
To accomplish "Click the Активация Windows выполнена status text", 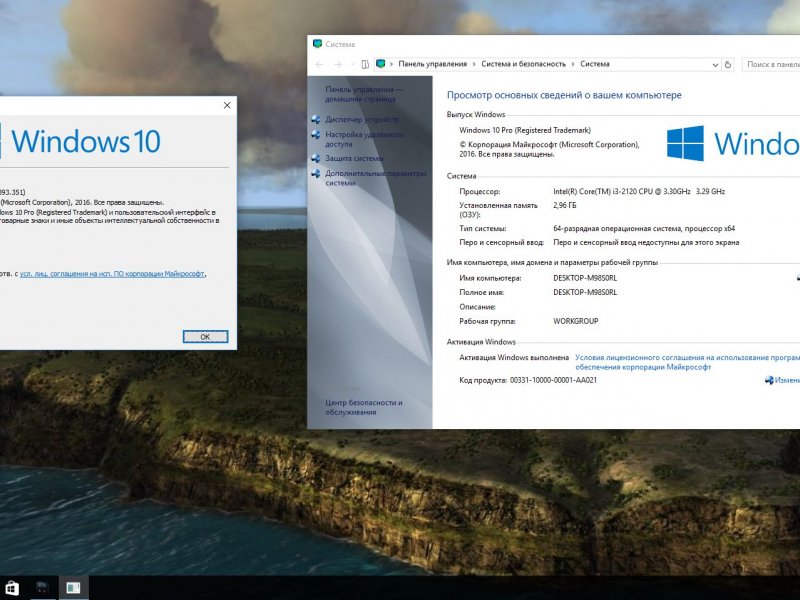I will 514,358.
